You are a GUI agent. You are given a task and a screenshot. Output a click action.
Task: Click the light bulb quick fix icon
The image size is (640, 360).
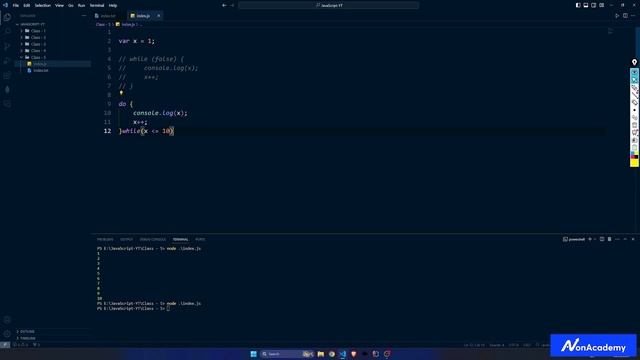[x=121, y=93]
